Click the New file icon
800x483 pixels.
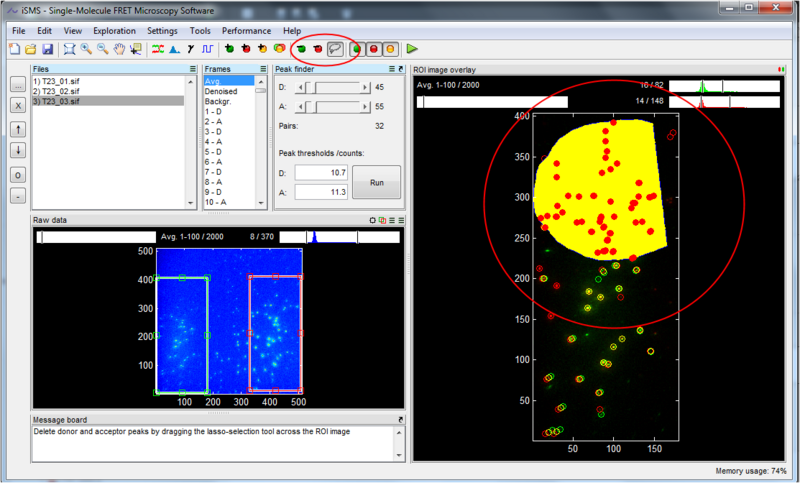click(17, 48)
